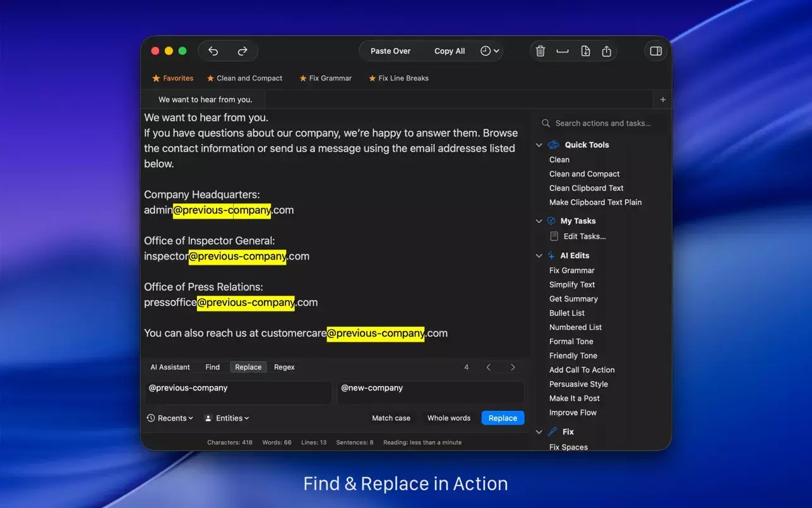The height and width of the screenshot is (508, 812).
Task: Toggle the Match case option
Action: [391, 418]
